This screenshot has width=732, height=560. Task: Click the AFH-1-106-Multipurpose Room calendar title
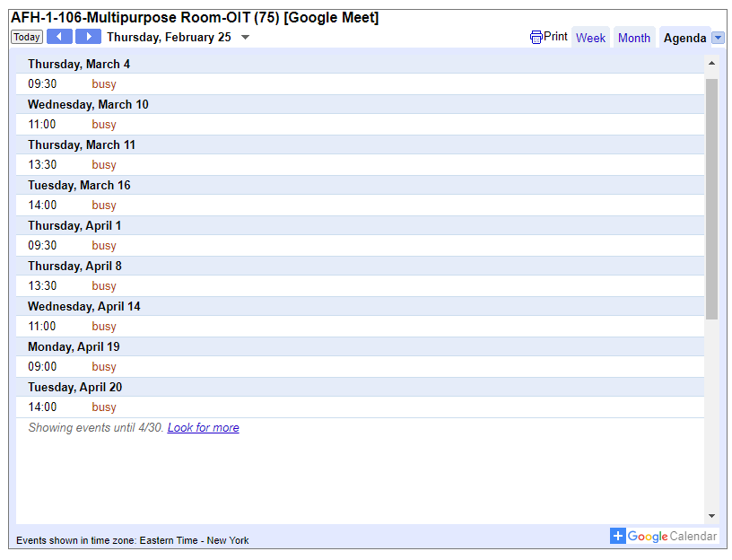195,18
